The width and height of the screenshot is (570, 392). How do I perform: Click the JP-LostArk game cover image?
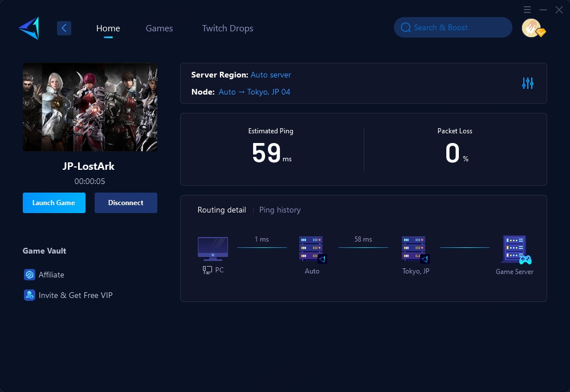pyautogui.click(x=90, y=107)
